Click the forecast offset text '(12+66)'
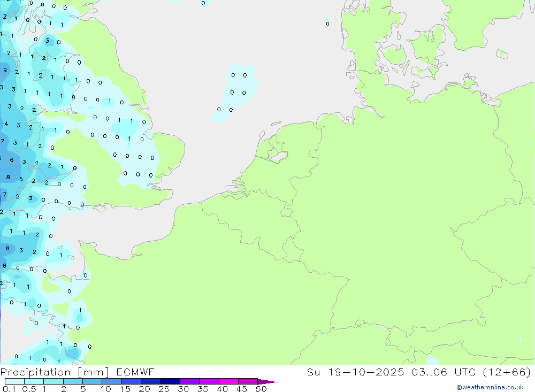The image size is (535, 392). pyautogui.click(x=507, y=372)
